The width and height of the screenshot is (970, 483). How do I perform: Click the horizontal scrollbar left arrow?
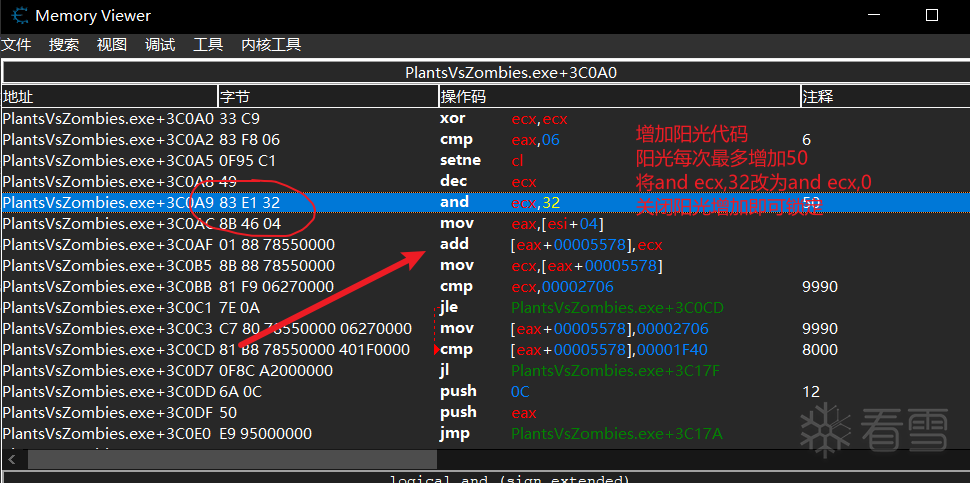coord(14,459)
